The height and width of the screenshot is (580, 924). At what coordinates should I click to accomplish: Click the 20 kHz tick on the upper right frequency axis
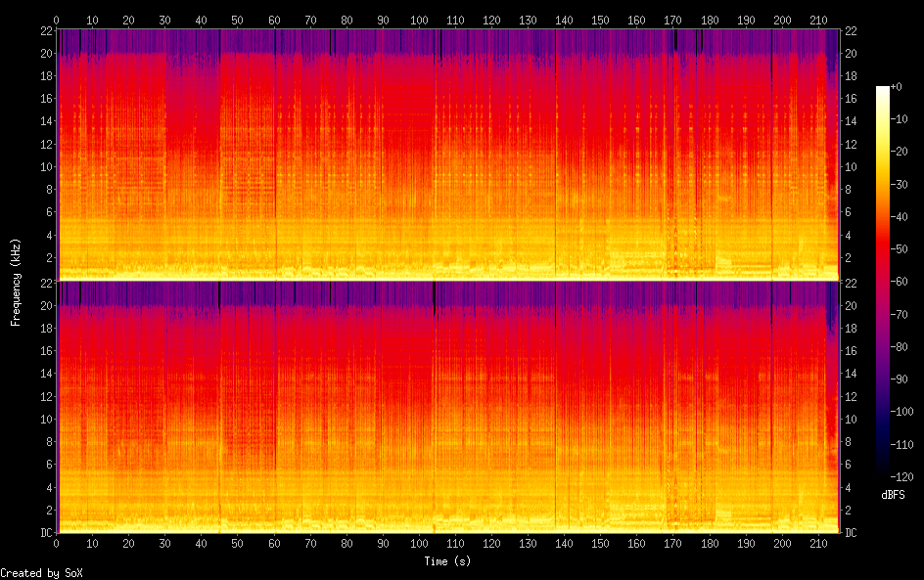coord(852,53)
